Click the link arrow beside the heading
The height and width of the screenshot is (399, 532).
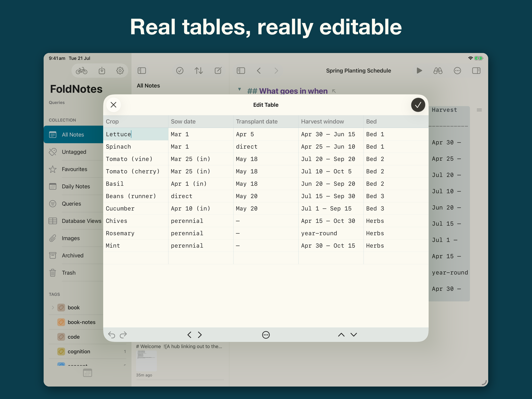click(x=334, y=91)
